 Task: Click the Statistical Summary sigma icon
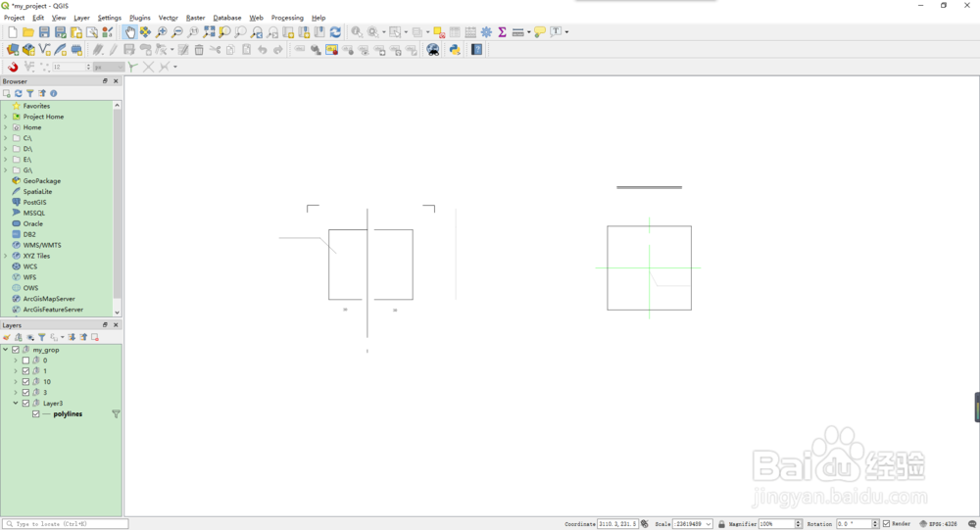[502, 32]
